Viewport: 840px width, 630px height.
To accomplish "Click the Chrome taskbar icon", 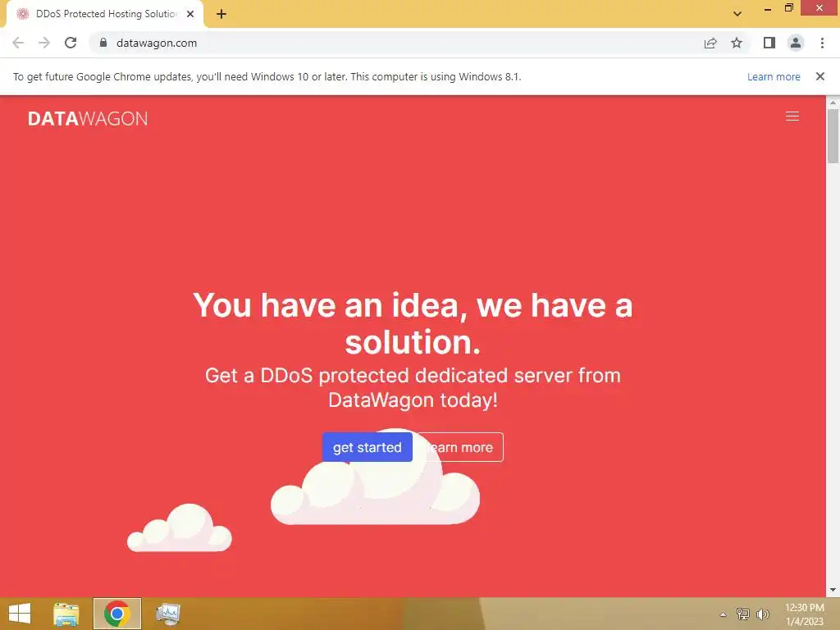I will pyautogui.click(x=116, y=614).
